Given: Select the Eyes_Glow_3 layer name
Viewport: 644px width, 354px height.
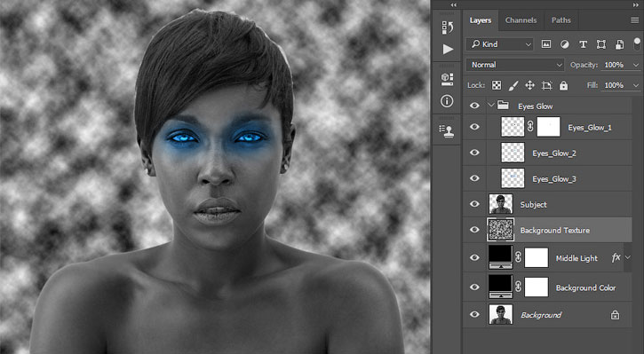Looking at the screenshot, I should [x=554, y=179].
